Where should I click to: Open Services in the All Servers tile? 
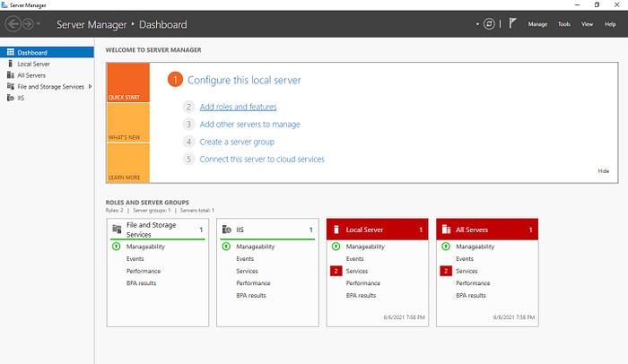(x=467, y=271)
